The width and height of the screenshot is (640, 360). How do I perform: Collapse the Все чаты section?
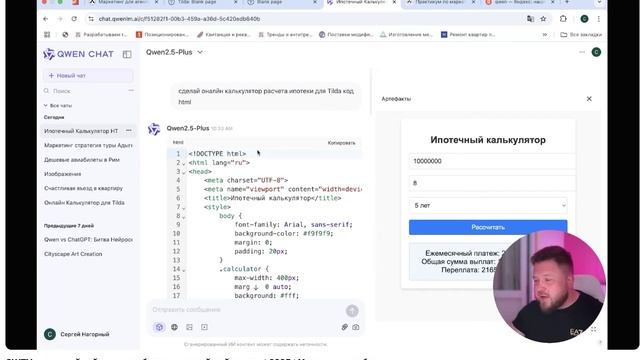point(58,105)
